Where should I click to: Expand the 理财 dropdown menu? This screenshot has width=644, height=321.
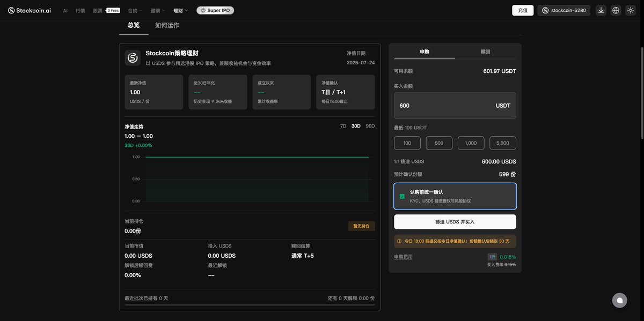(x=180, y=10)
